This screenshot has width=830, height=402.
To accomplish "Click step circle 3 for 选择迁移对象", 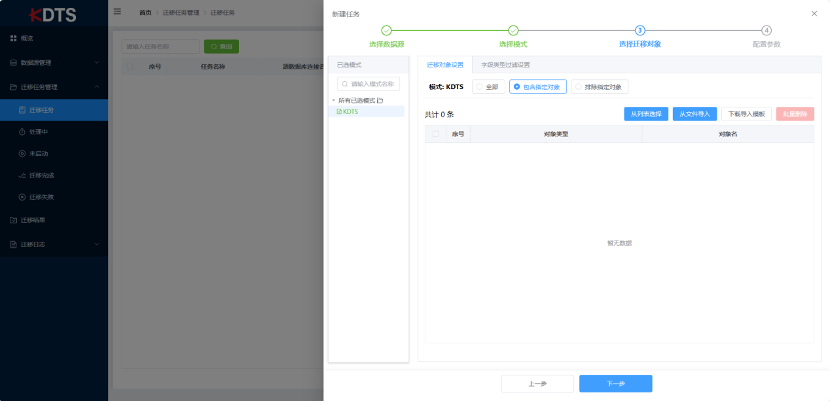I will [640, 31].
